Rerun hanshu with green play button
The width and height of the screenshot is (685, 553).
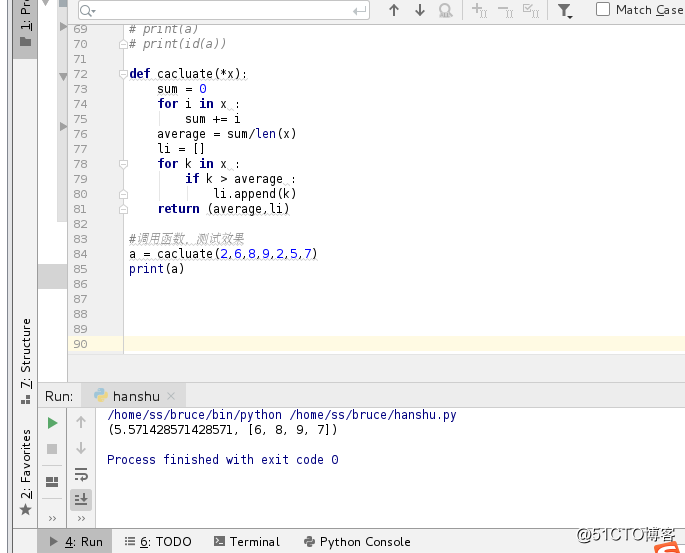point(52,423)
